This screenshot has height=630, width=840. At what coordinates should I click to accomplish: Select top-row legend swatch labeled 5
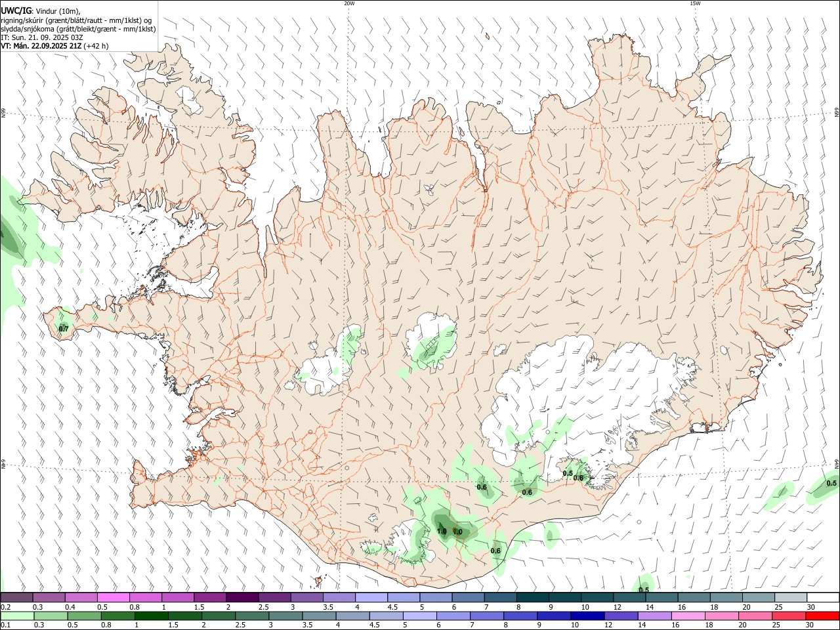pyautogui.click(x=436, y=598)
